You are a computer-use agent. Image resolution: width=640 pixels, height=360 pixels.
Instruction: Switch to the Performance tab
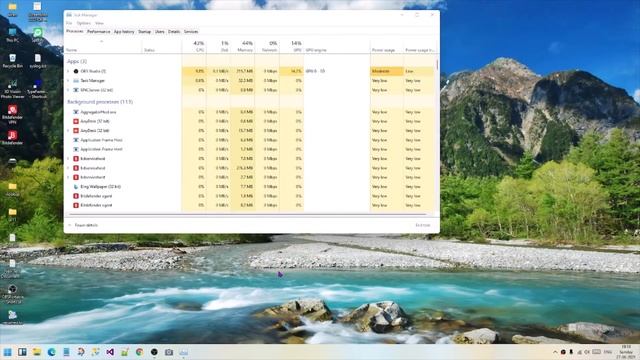click(x=98, y=31)
